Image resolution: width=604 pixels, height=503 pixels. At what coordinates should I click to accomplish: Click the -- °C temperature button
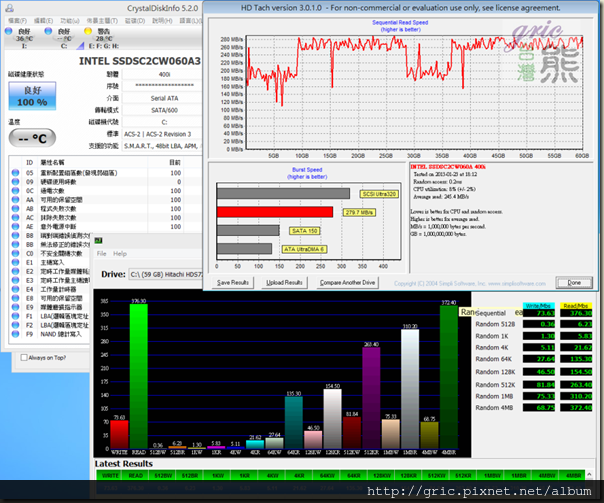(32, 138)
